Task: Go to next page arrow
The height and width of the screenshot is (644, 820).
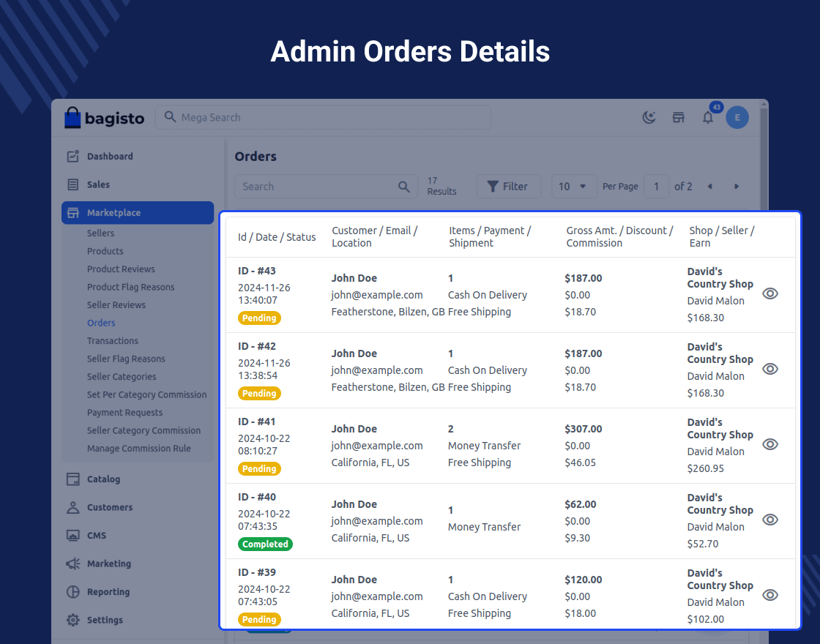Action: click(x=737, y=187)
